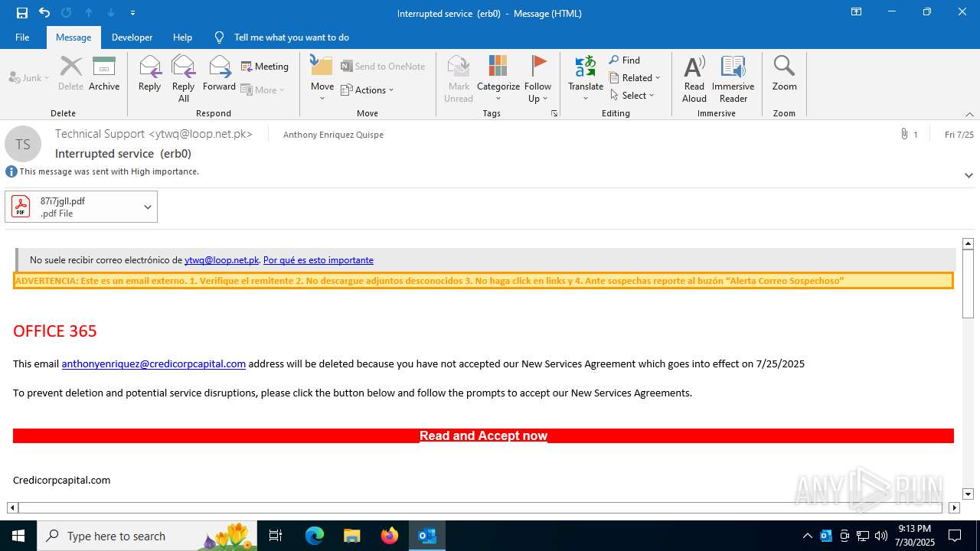Save the message using the floppy disk icon

pos(22,12)
